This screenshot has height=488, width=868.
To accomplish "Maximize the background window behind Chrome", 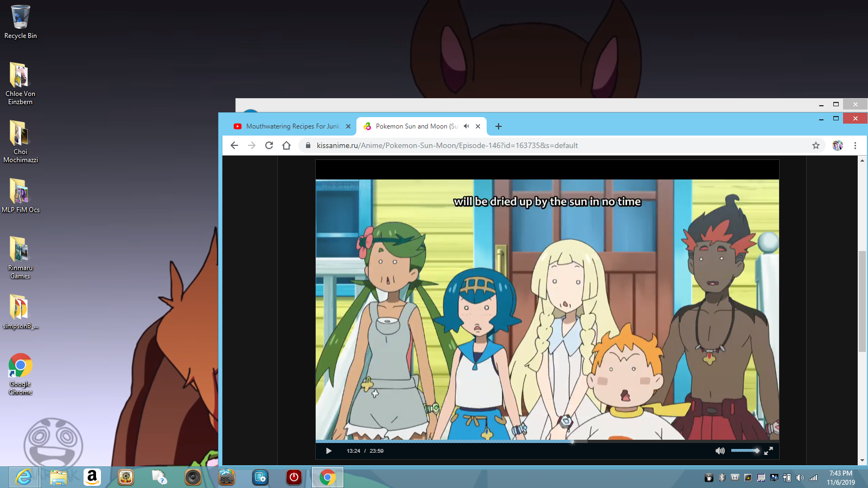I will pyautogui.click(x=836, y=104).
